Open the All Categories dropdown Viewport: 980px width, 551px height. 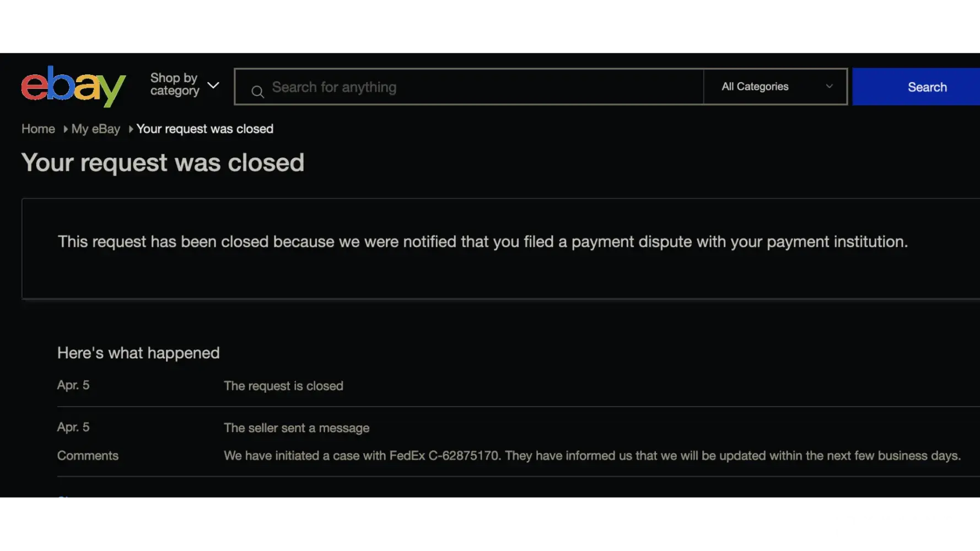pos(755,87)
